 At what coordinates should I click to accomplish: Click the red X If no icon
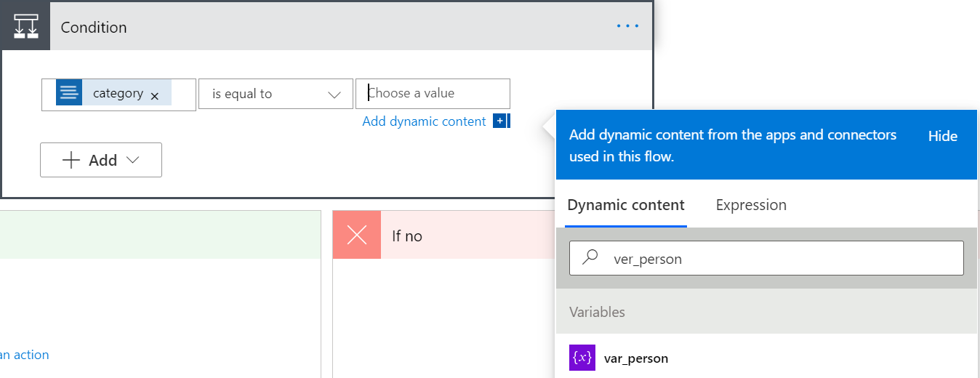click(357, 236)
